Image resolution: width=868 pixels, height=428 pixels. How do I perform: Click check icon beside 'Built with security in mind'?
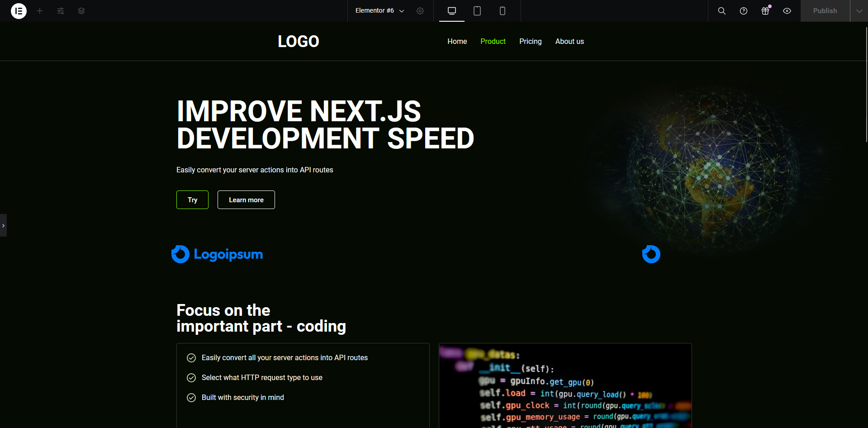(x=191, y=398)
